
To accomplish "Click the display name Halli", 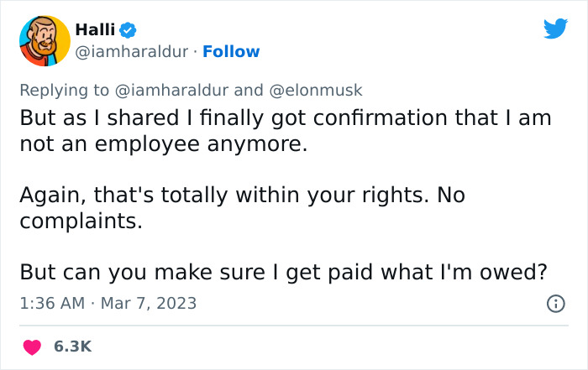I will point(95,29).
